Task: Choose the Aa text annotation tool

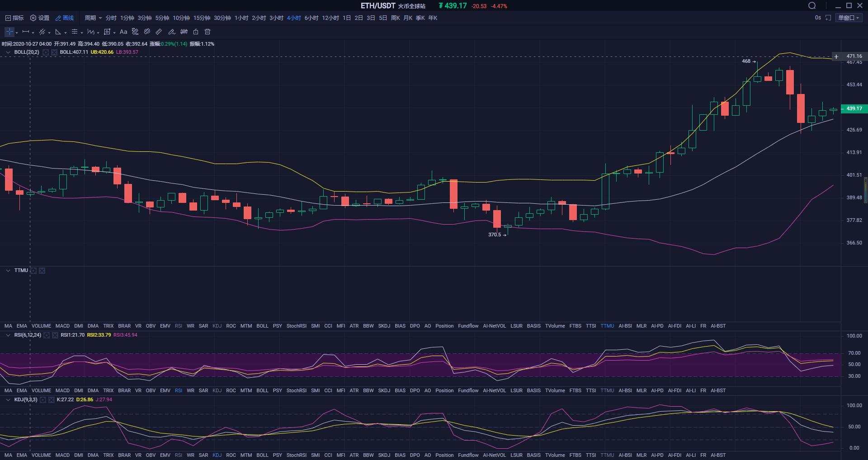Action: (123, 32)
